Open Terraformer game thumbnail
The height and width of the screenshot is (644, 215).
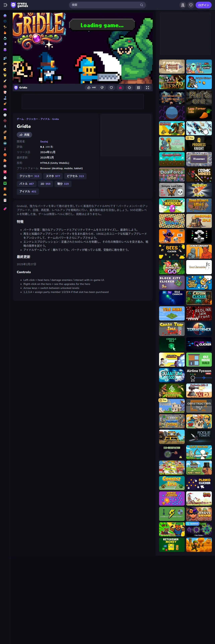click(x=199, y=329)
